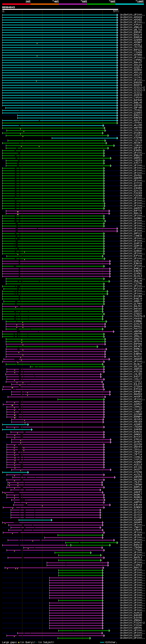The width and height of the screenshot is (146, 644).
Task: Select the UniRef100_Q0WVB4 label
Action: [131, 429]
